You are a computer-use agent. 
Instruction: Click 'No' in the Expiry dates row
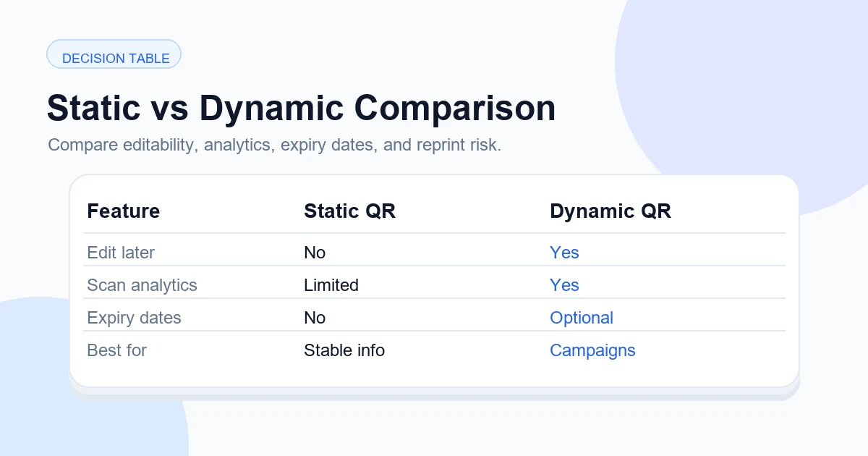315,318
